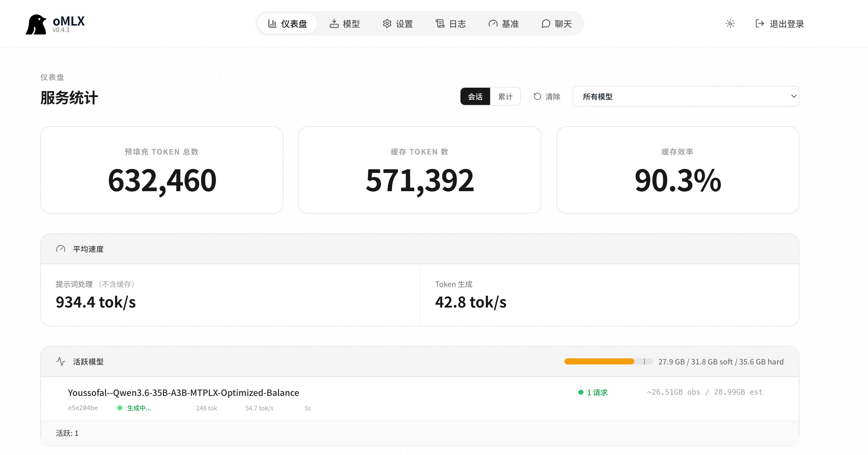Image resolution: width=868 pixels, height=455 pixels.
Task: Click the 日志 log icon
Action: [440, 24]
